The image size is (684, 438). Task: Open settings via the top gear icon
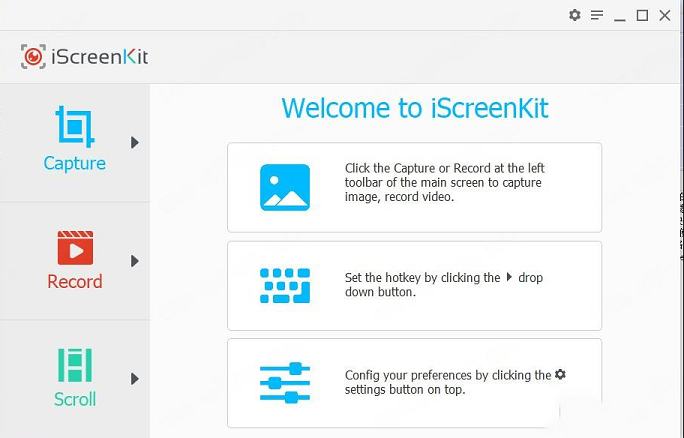pyautogui.click(x=574, y=15)
